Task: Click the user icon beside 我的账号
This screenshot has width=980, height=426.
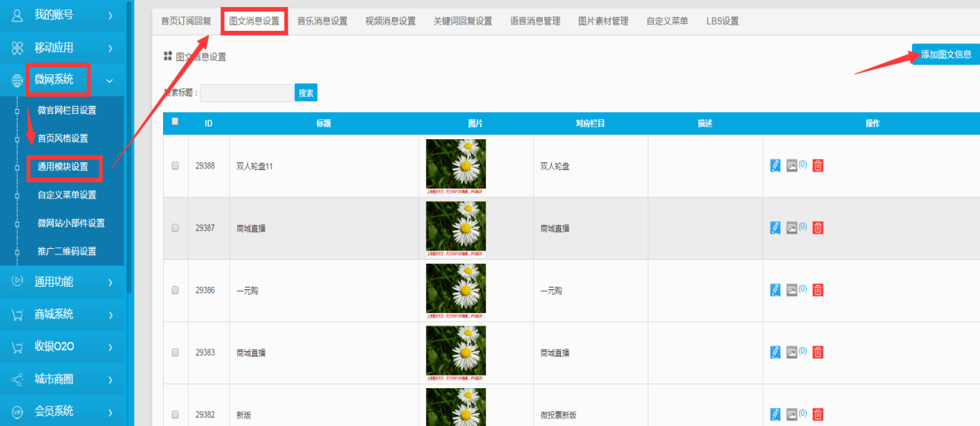Action: pos(17,15)
